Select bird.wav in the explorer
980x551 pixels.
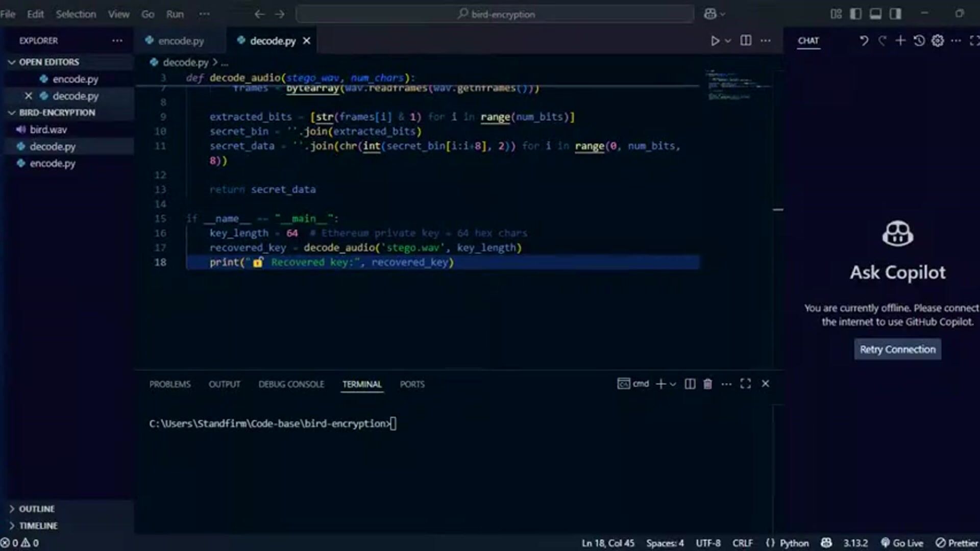48,129
